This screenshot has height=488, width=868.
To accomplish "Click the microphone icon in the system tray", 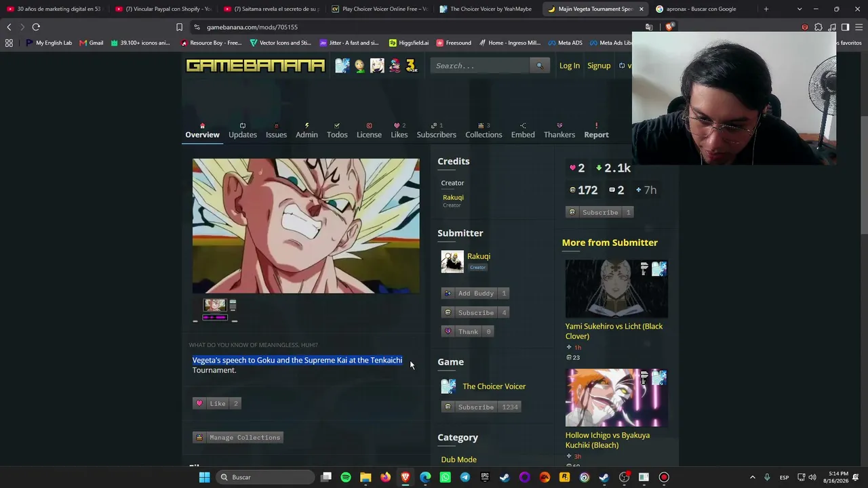I will pyautogui.click(x=767, y=477).
